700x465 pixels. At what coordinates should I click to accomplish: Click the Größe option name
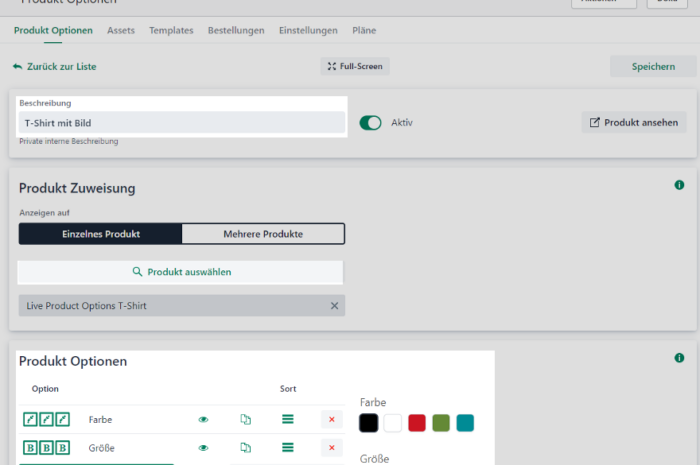[101, 448]
